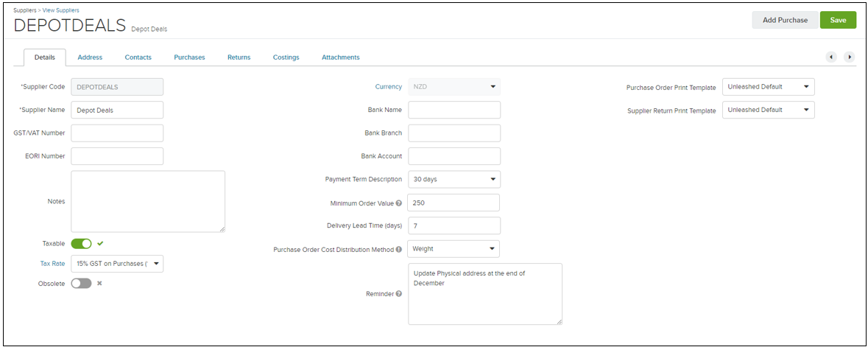
Task: Open the Purchase Order Print Template dropdown
Action: click(x=769, y=87)
